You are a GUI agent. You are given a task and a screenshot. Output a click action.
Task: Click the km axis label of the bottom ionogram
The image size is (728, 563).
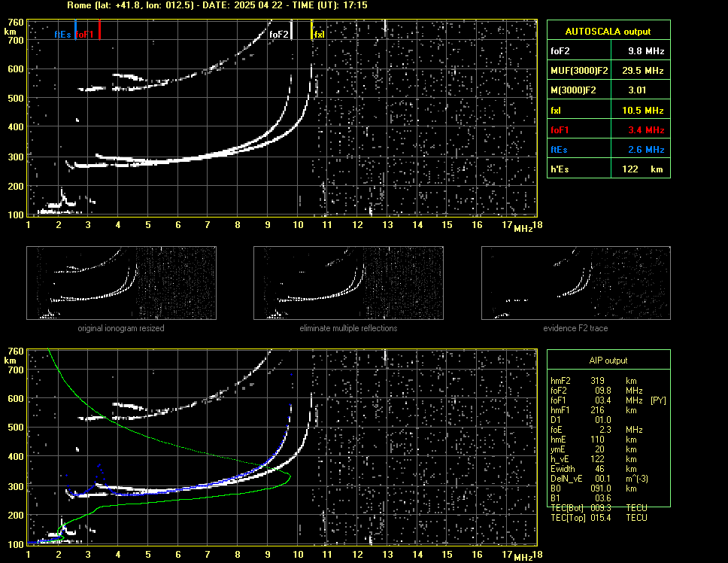click(10, 361)
